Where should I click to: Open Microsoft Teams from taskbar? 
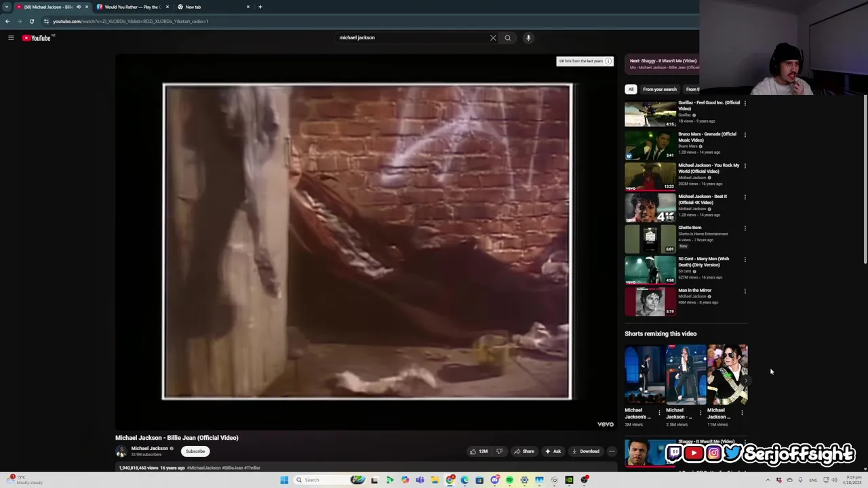tap(420, 480)
